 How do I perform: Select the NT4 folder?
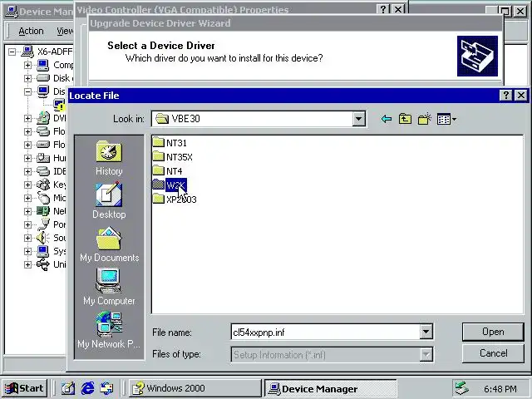tap(167, 171)
